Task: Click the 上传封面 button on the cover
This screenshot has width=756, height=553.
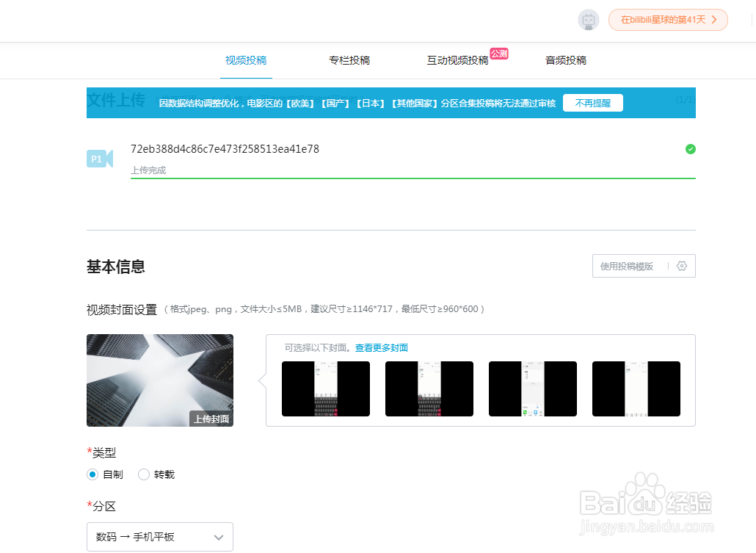Action: click(211, 419)
